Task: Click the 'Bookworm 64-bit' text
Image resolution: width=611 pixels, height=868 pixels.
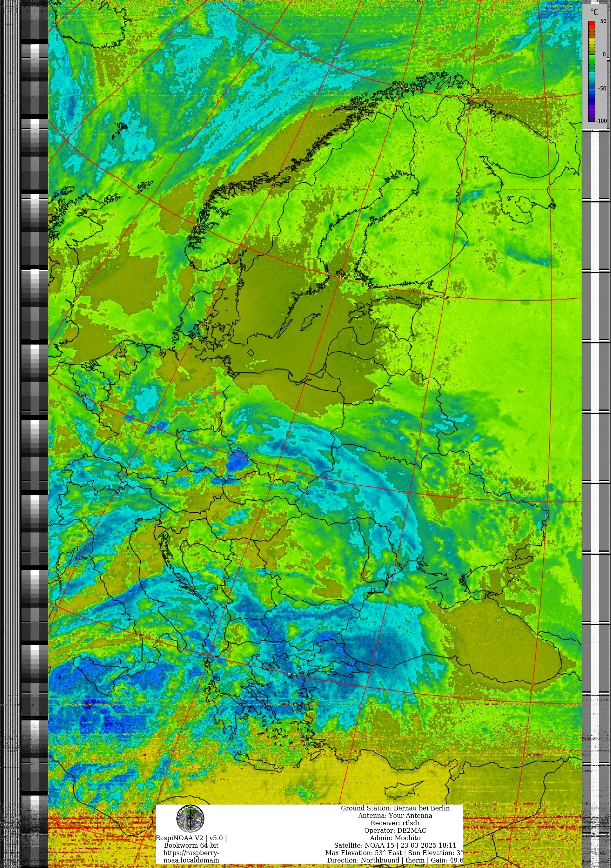Action: pos(191,845)
